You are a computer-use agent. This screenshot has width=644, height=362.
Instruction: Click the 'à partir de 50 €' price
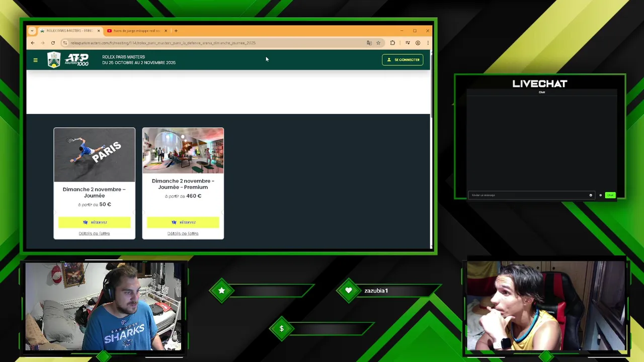(94, 205)
